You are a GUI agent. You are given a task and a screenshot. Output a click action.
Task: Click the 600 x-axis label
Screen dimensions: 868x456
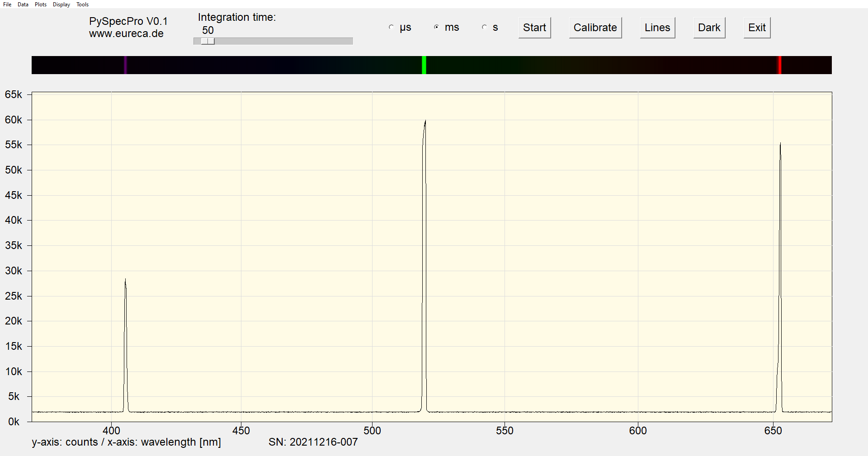638,431
